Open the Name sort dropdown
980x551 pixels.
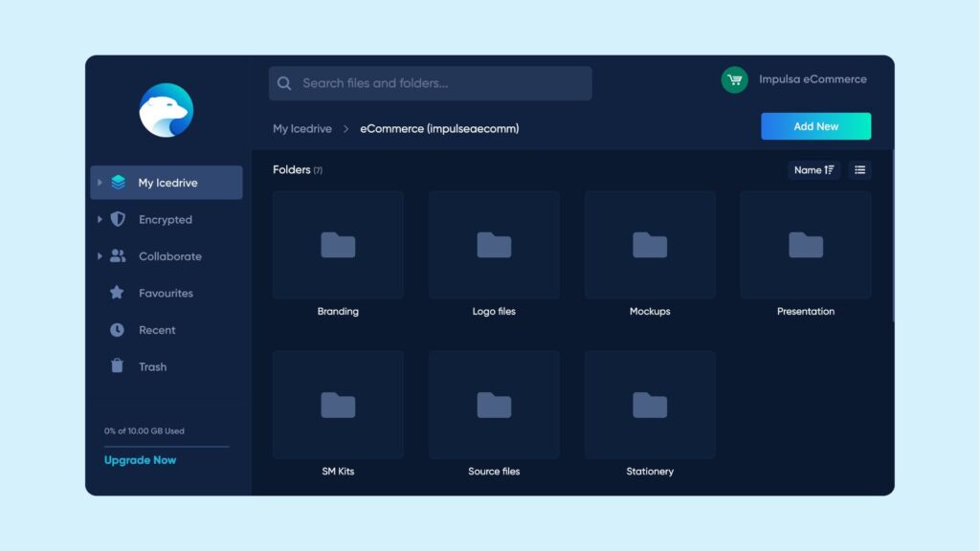[814, 170]
